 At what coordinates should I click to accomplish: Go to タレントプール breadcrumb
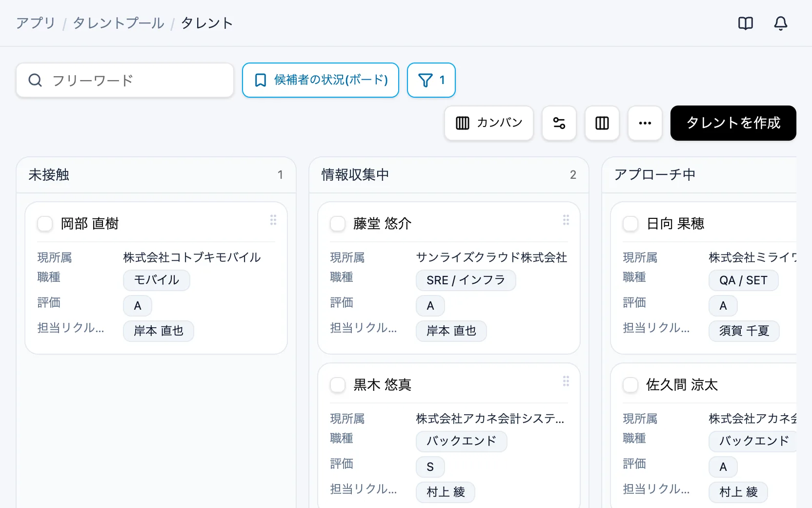pyautogui.click(x=119, y=23)
